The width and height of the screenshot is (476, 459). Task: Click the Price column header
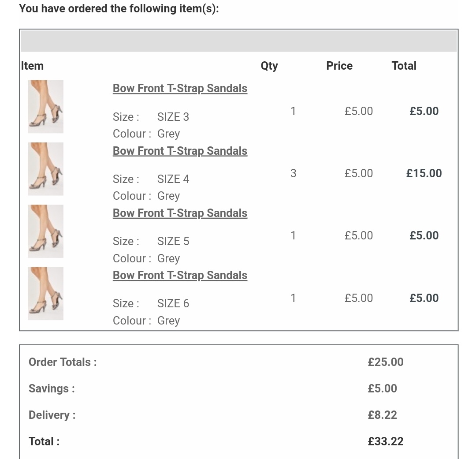[339, 66]
